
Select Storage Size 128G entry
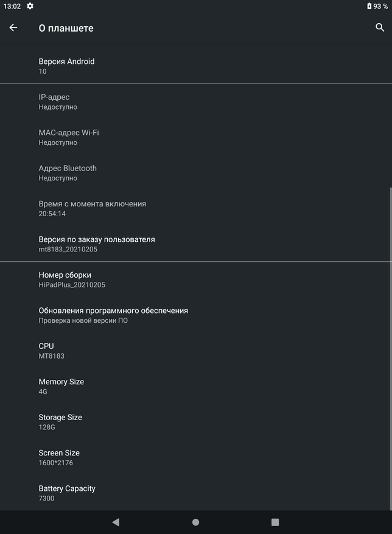coord(196,422)
